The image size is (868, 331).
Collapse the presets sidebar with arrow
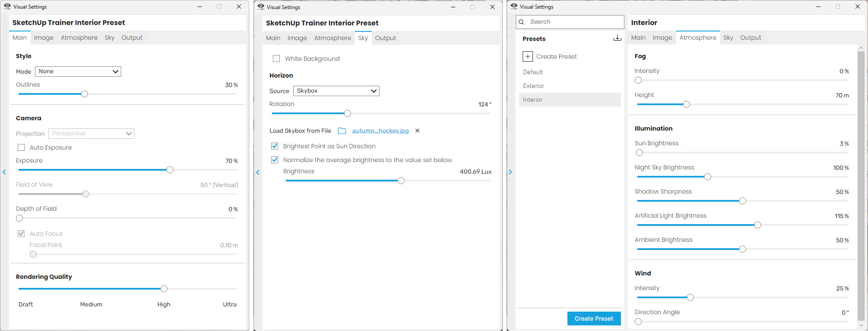point(511,172)
